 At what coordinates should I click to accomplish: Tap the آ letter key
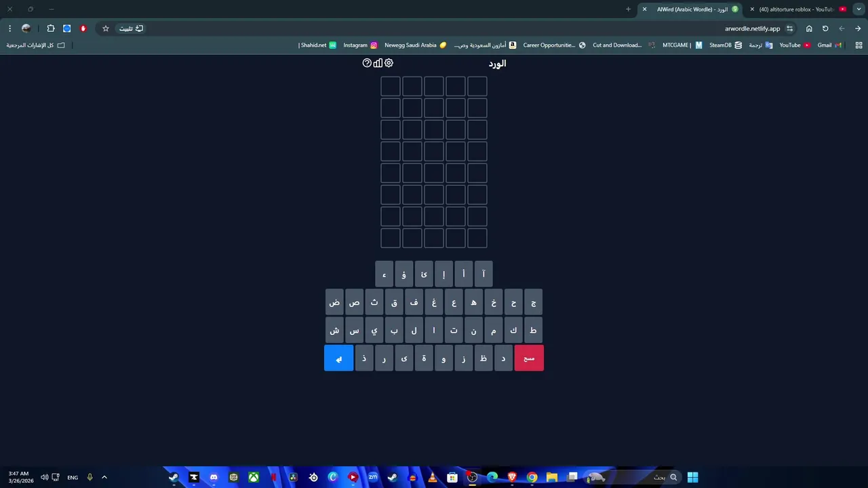[484, 274]
